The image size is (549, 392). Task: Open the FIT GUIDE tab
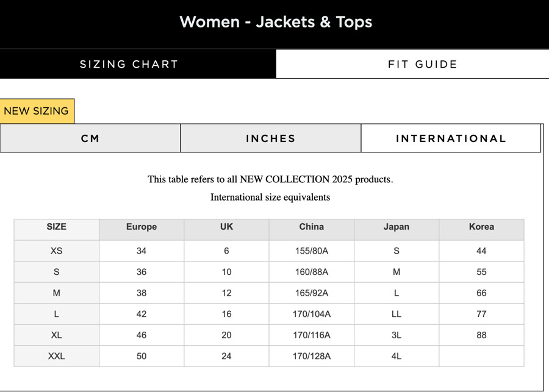(422, 64)
